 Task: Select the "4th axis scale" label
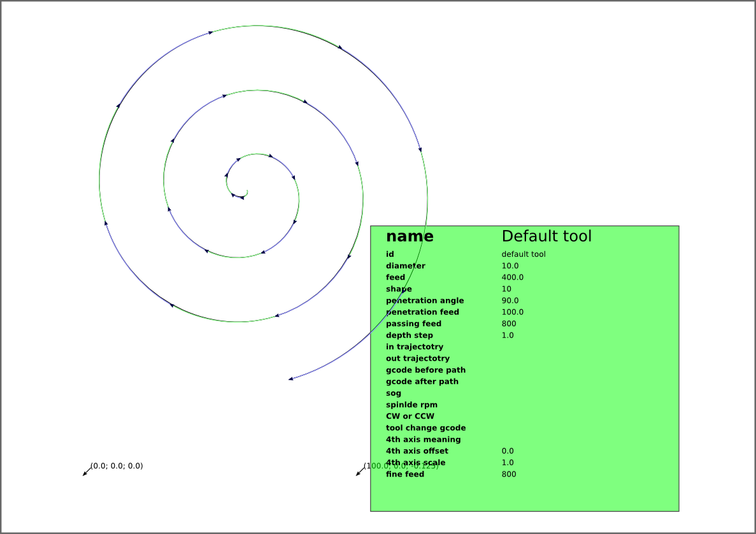point(416,463)
